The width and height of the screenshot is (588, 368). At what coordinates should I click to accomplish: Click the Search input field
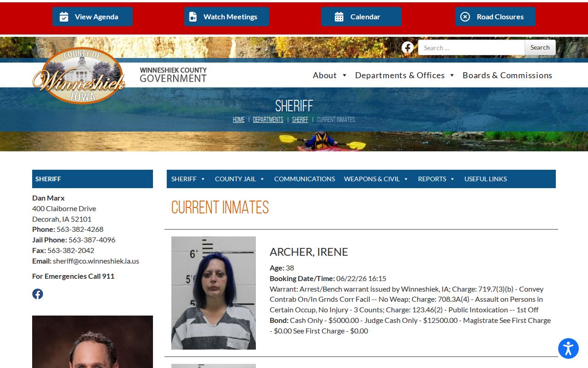pyautogui.click(x=471, y=47)
